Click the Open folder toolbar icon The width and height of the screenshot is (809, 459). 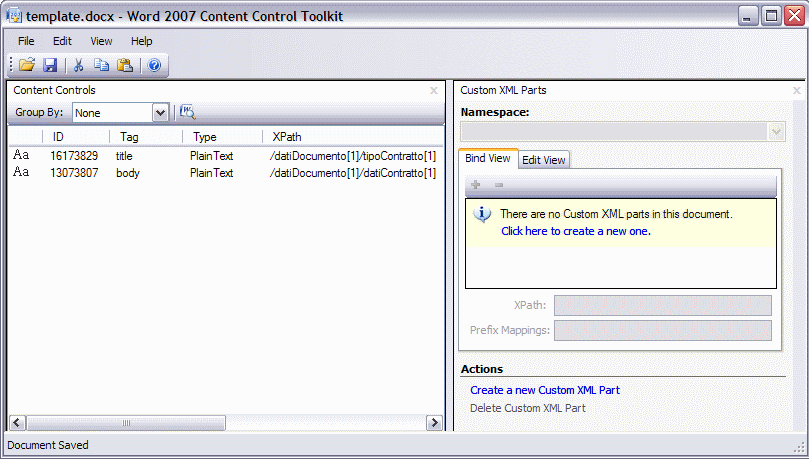27,65
